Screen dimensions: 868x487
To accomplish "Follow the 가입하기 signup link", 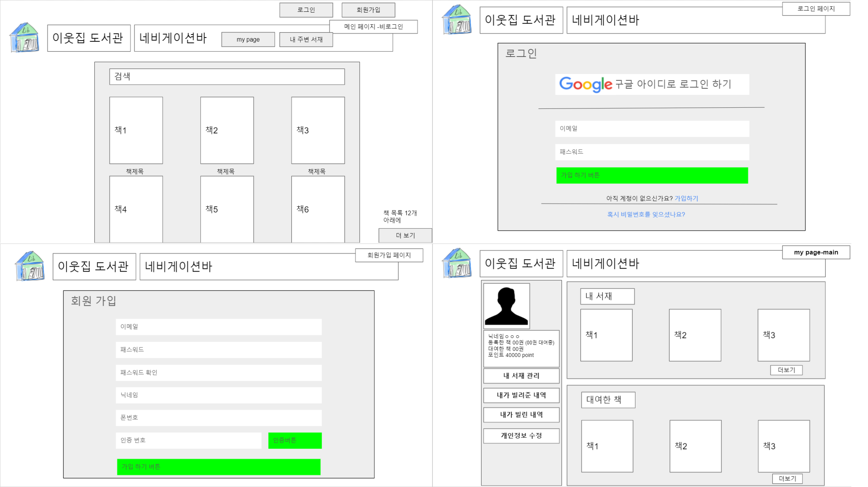I will coord(686,198).
